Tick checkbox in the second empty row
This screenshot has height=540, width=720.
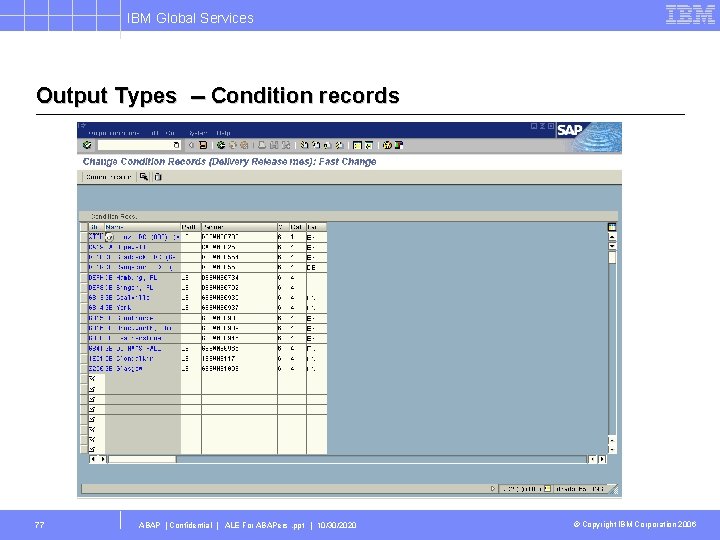[x=92, y=389]
